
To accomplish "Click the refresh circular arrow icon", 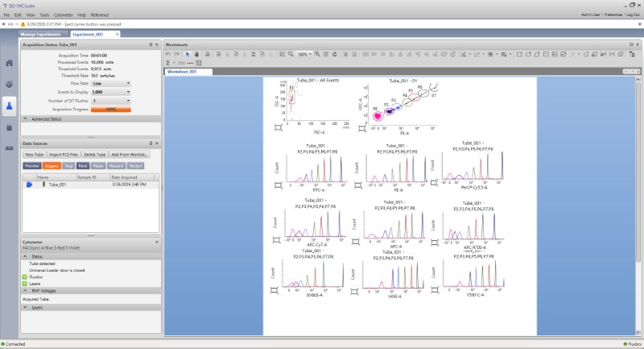I will click(x=335, y=54).
